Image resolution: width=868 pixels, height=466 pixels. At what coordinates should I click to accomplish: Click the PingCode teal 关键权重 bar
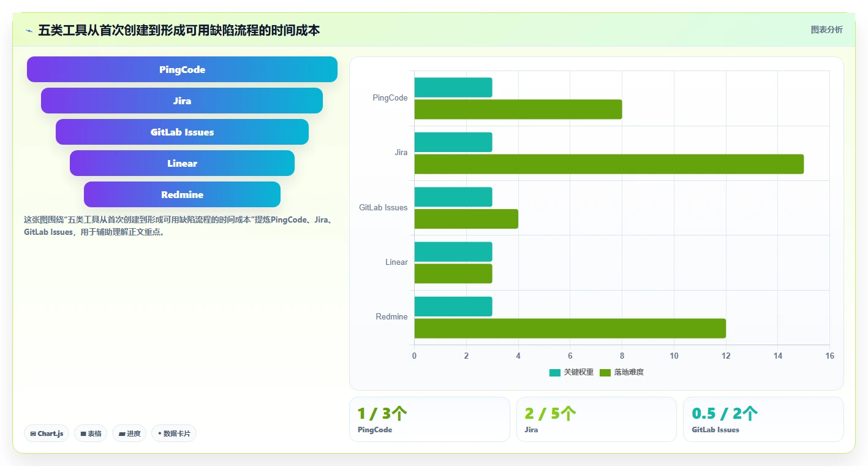pyautogui.click(x=453, y=87)
